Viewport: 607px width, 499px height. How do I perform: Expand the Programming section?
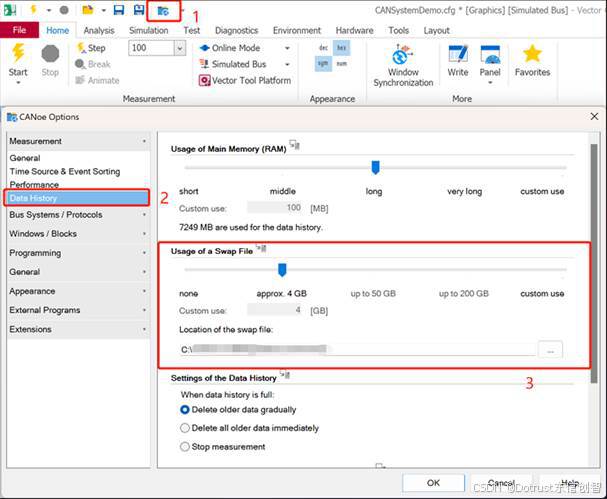(78, 253)
